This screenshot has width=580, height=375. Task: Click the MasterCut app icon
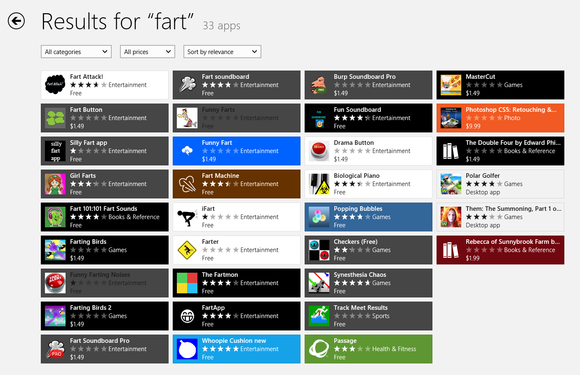click(x=451, y=85)
